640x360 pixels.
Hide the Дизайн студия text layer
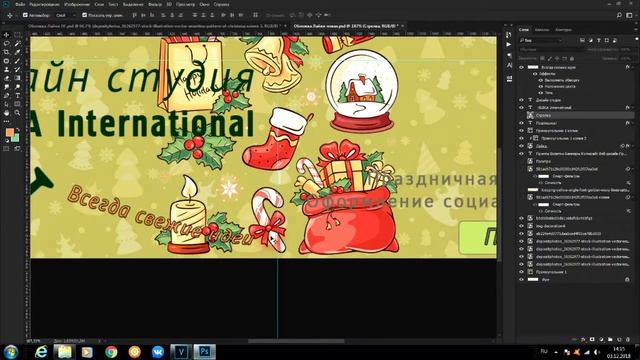[522, 100]
